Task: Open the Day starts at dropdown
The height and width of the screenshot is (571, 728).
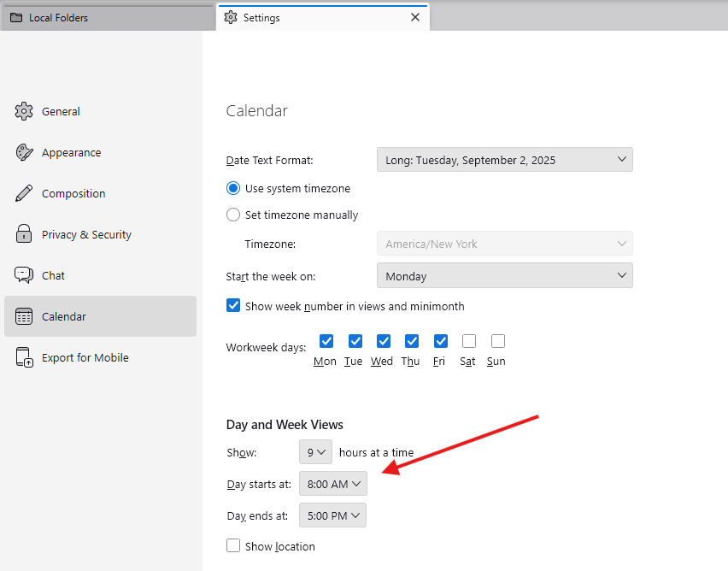Action: point(332,484)
